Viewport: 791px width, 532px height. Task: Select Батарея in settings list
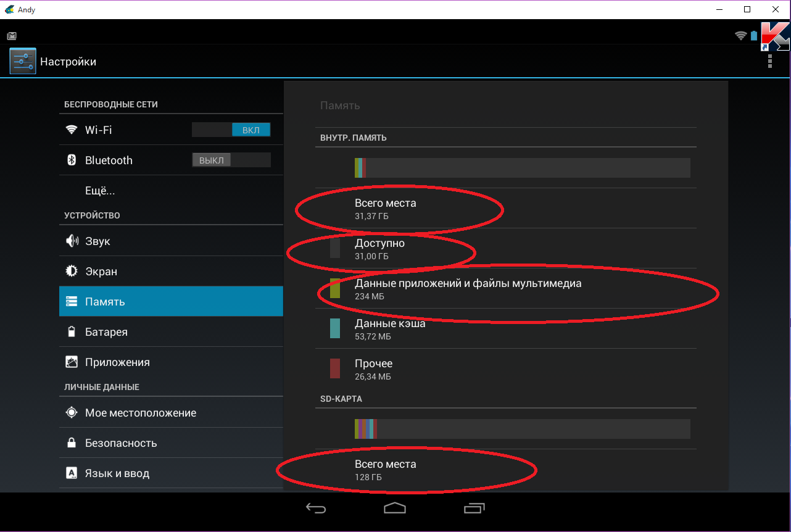(x=171, y=332)
